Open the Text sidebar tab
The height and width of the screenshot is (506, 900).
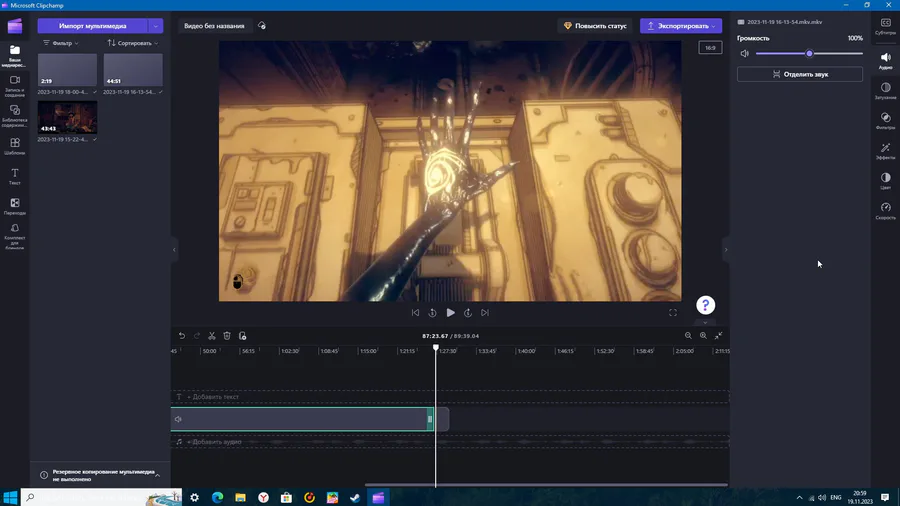click(14, 177)
